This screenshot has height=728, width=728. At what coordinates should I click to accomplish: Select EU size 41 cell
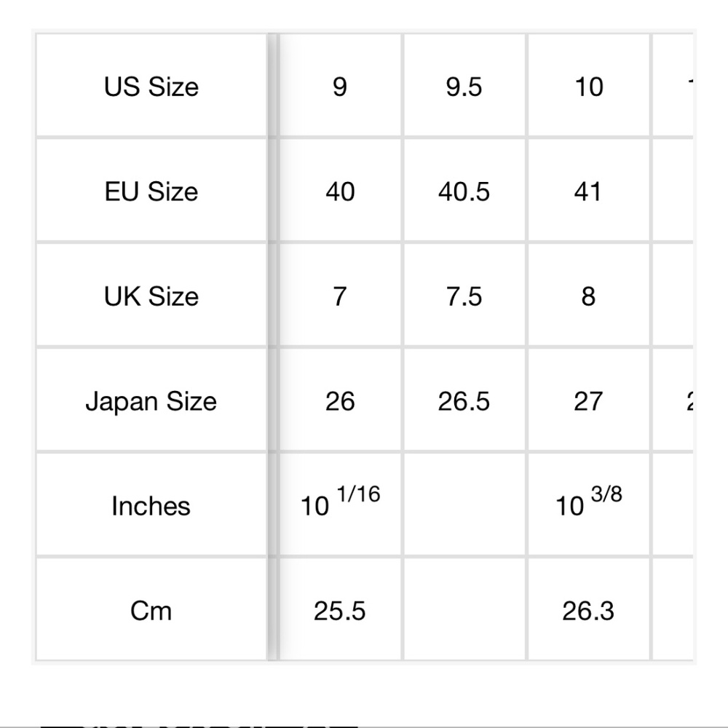[588, 191]
